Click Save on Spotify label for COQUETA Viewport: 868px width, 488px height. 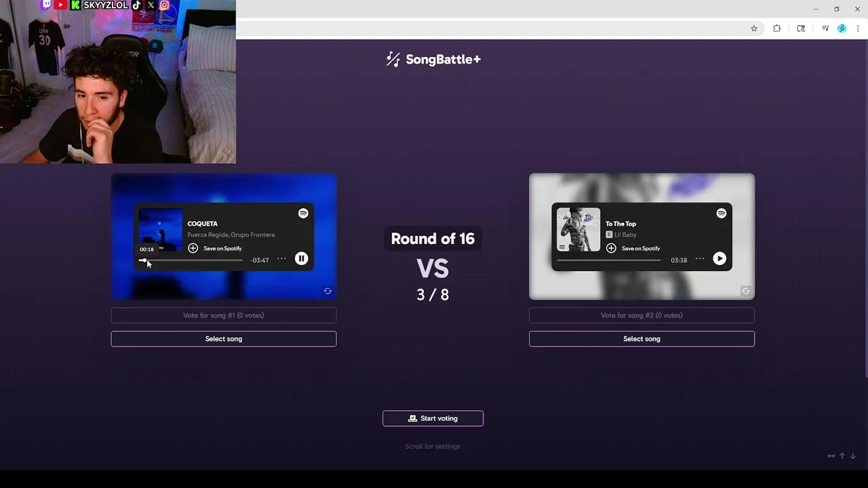[222, 248]
